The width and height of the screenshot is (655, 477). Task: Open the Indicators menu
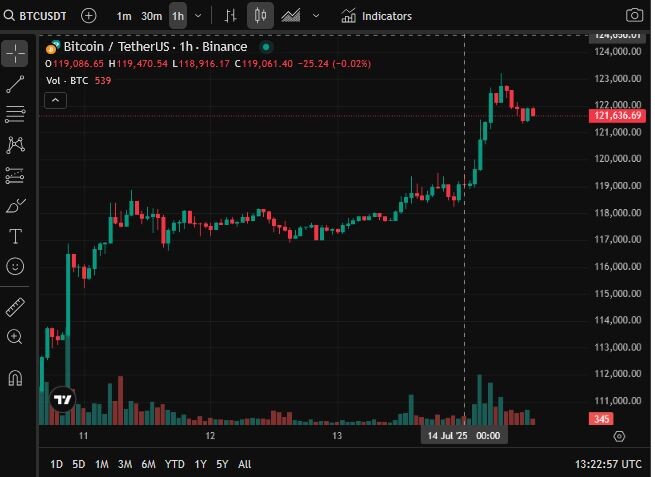(376, 16)
